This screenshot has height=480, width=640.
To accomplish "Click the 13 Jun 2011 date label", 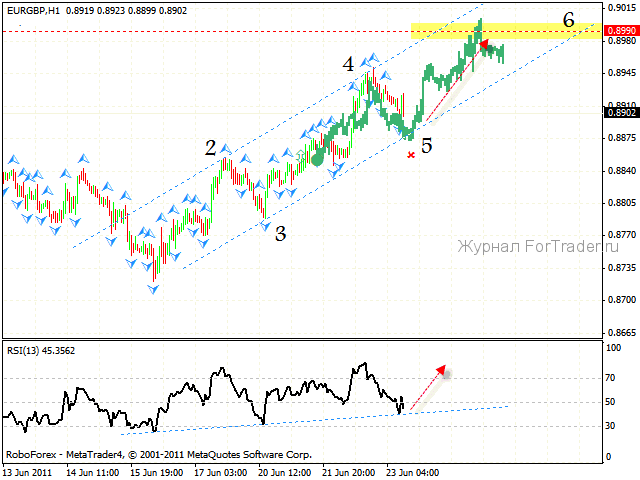I will [x=30, y=471].
